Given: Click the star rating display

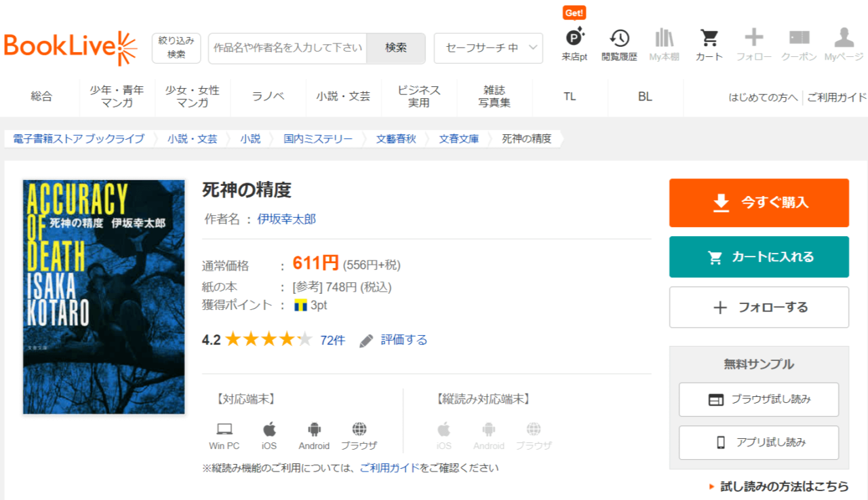Looking at the screenshot, I should point(269,340).
